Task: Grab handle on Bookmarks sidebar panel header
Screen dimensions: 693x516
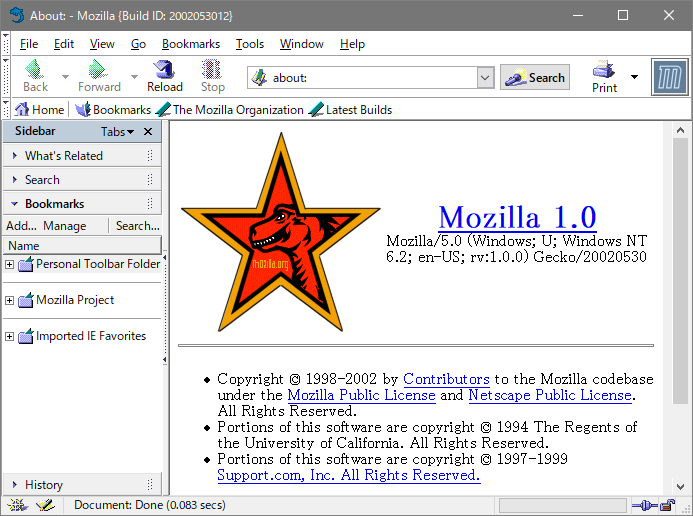Action: pyautogui.click(x=150, y=203)
